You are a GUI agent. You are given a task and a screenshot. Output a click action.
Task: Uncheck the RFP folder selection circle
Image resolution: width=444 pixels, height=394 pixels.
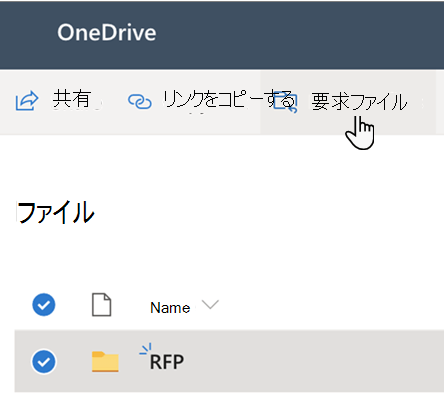point(44,362)
